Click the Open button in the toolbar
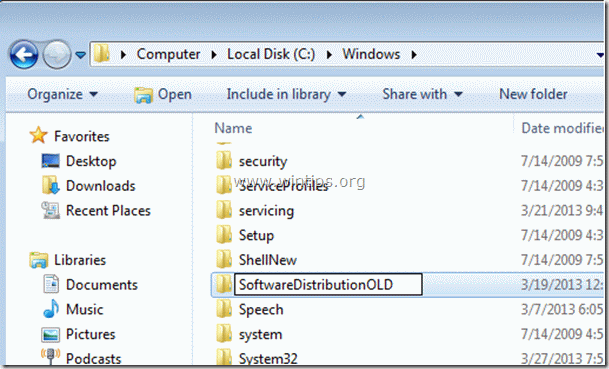This screenshot has height=369, width=609. [x=163, y=94]
